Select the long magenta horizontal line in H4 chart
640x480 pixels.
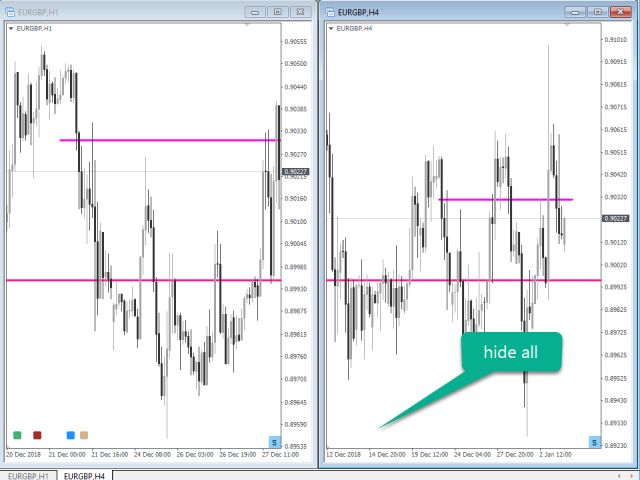tap(464, 280)
